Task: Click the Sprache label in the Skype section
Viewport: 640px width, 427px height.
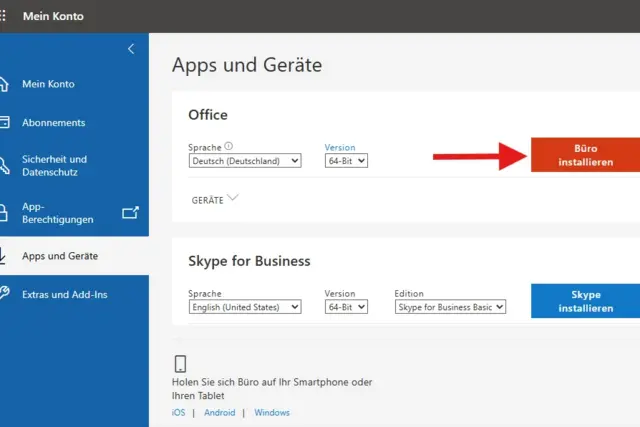Action: [204, 294]
